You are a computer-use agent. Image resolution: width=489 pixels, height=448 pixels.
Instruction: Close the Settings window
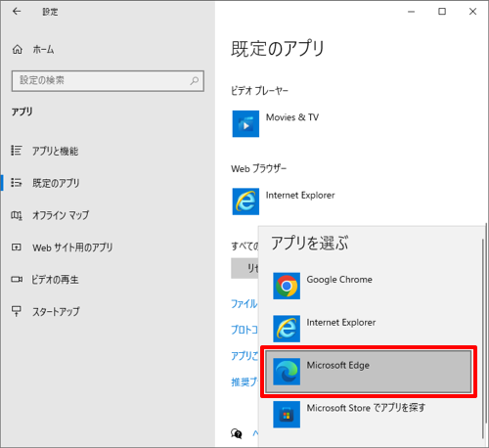coord(472,12)
